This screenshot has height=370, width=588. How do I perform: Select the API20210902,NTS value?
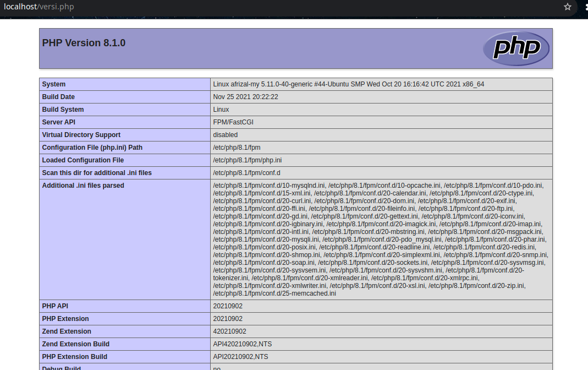click(240, 356)
